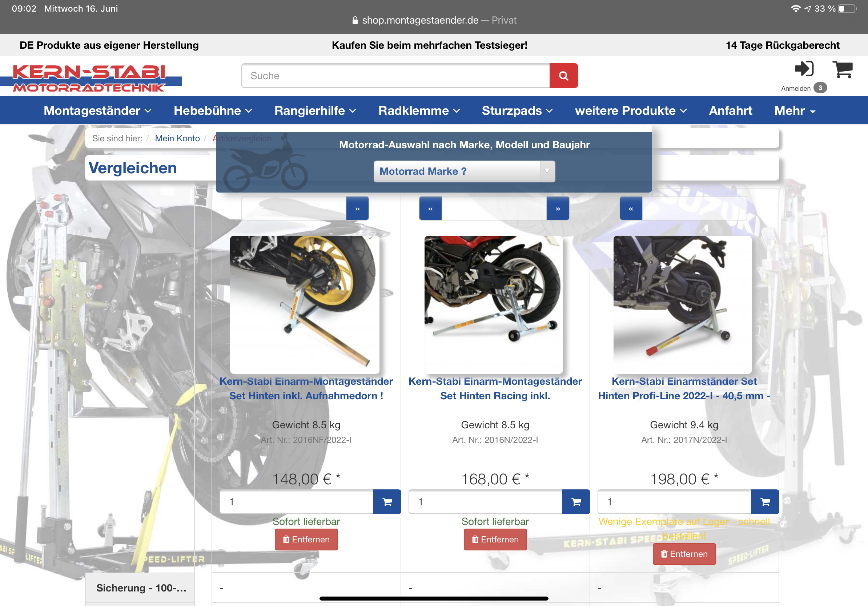The width and height of the screenshot is (868, 606).
Task: Move first product right with » arrow
Action: point(357,209)
